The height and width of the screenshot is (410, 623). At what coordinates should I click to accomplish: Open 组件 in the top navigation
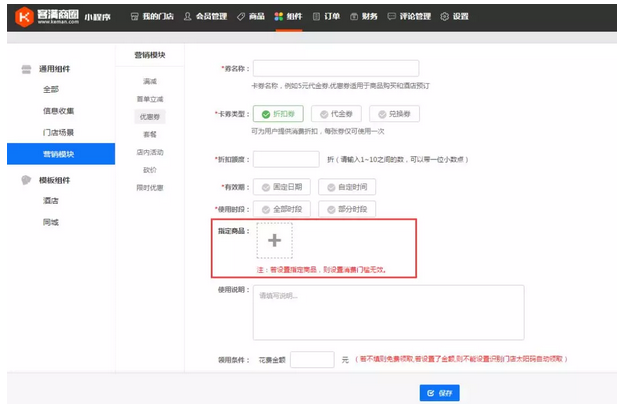pos(288,16)
